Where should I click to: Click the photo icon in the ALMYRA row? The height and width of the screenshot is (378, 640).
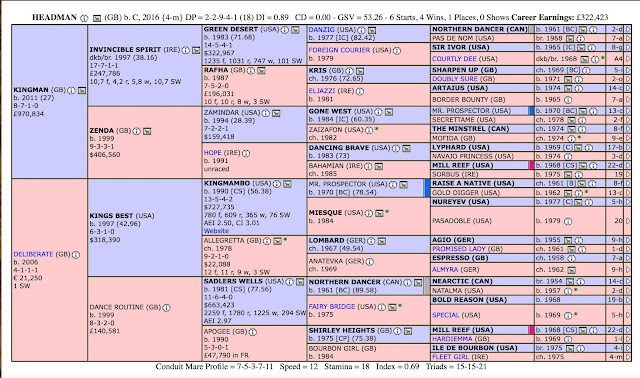tap(572, 270)
